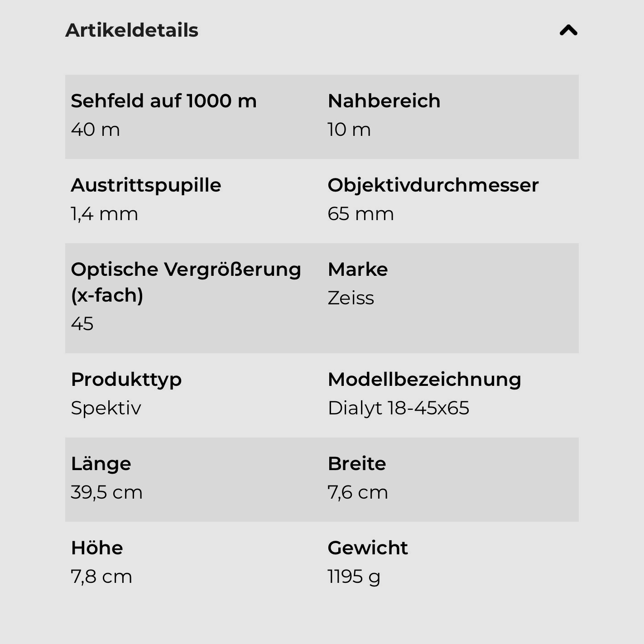The height and width of the screenshot is (644, 644).
Task: Click the Austrittspupille label
Action: coord(146,185)
